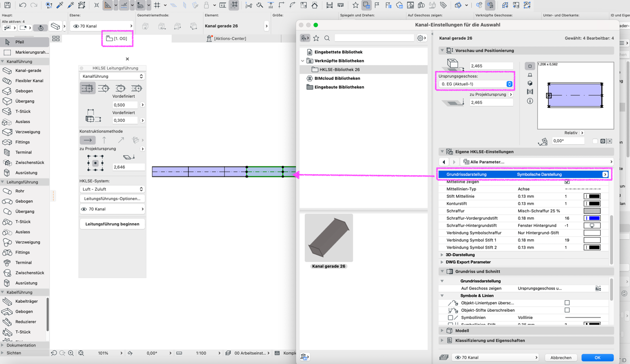Click the Kanal gerade 26 thumbnail
Viewport: 630px width, 364px height.
tap(329, 238)
